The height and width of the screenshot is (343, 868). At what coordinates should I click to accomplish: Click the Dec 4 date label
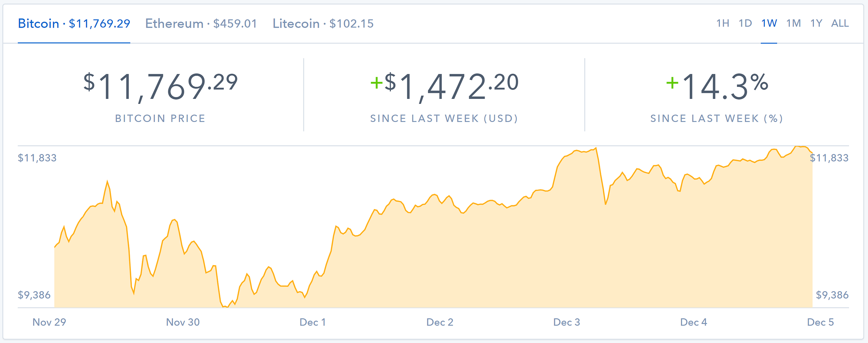pos(693,322)
